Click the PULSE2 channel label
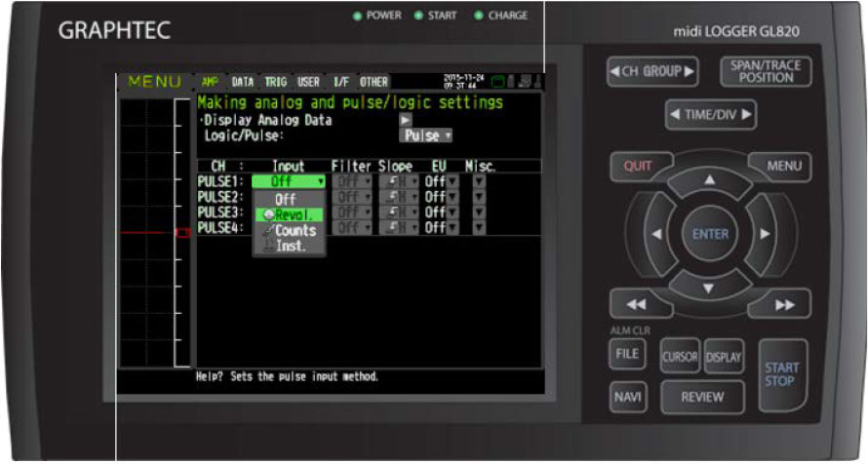Viewport: 868px width, 464px height. click(x=220, y=197)
